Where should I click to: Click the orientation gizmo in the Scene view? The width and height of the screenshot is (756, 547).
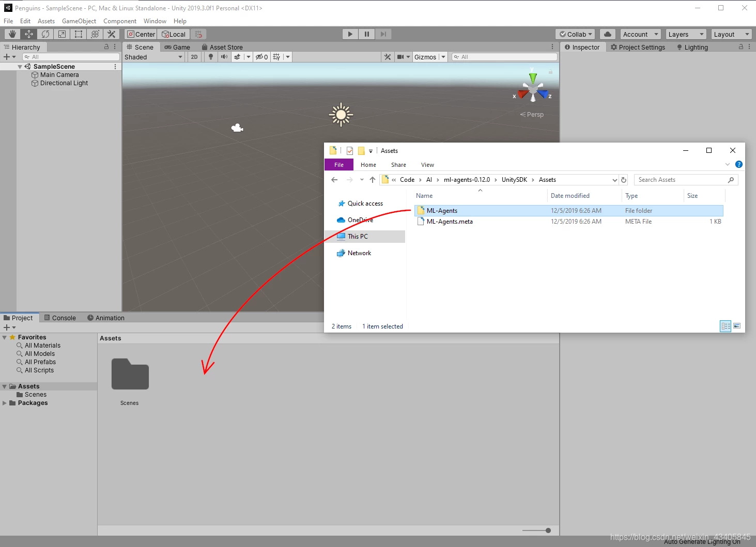533,89
